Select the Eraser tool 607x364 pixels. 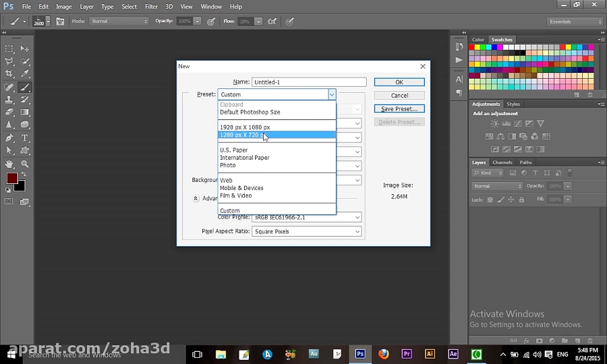tap(9, 112)
